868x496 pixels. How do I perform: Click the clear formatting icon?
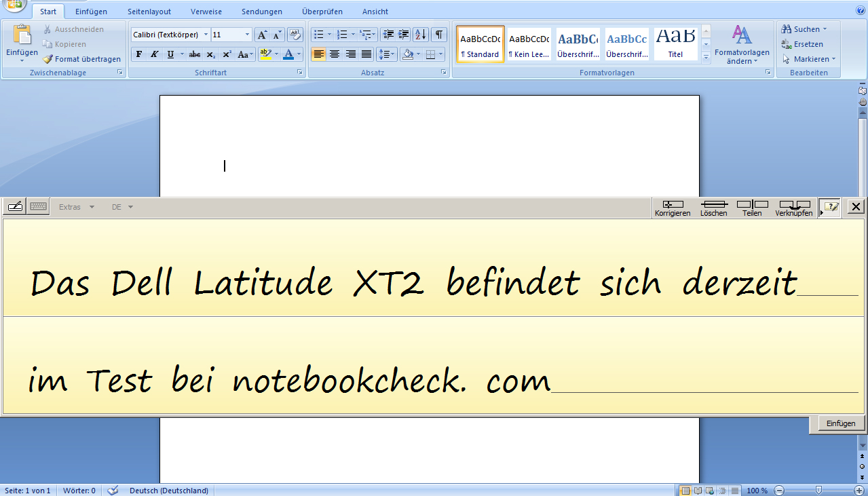(295, 35)
